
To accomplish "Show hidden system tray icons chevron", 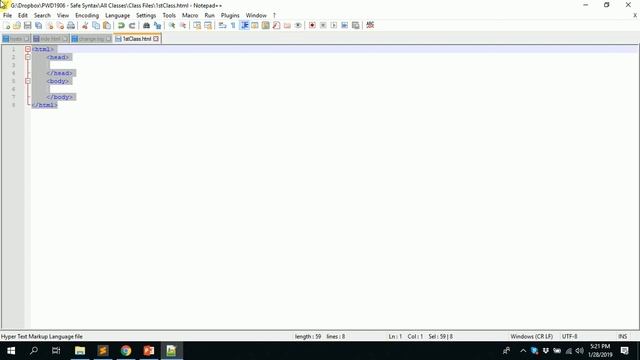I will click(x=523, y=351).
